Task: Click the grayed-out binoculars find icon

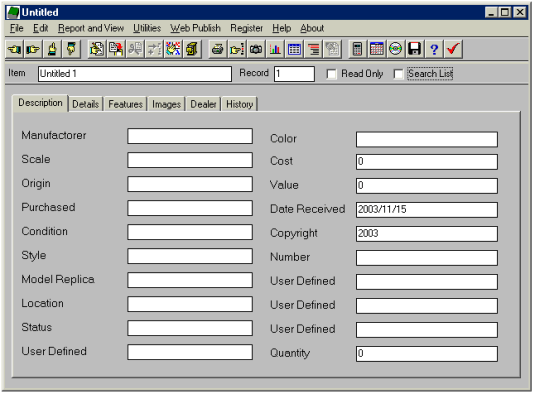Action: coord(135,49)
